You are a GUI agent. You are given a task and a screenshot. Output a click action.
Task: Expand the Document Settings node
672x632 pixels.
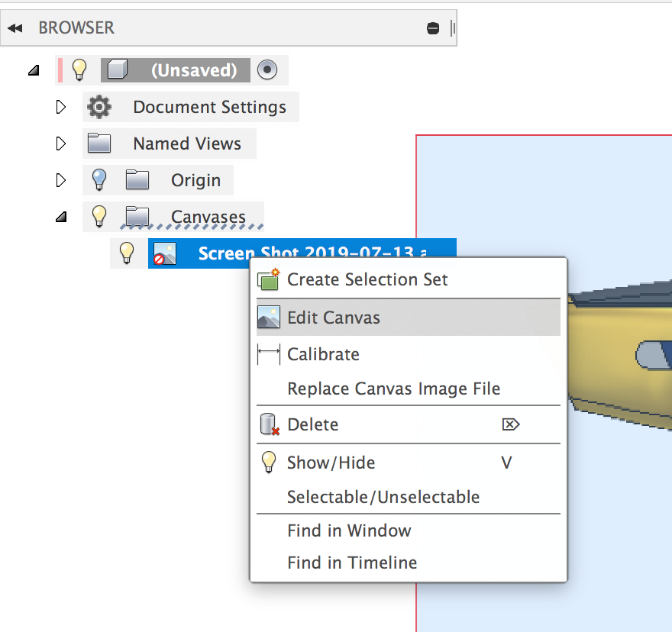tap(61, 107)
